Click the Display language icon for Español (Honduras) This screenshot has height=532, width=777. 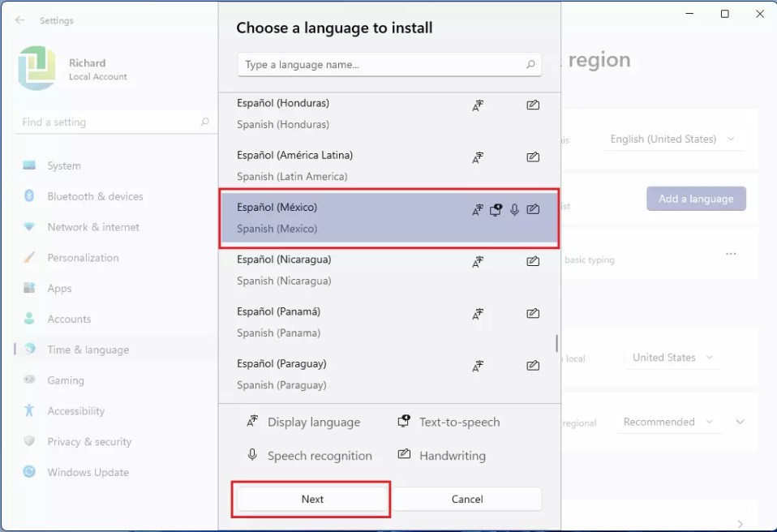(x=478, y=105)
